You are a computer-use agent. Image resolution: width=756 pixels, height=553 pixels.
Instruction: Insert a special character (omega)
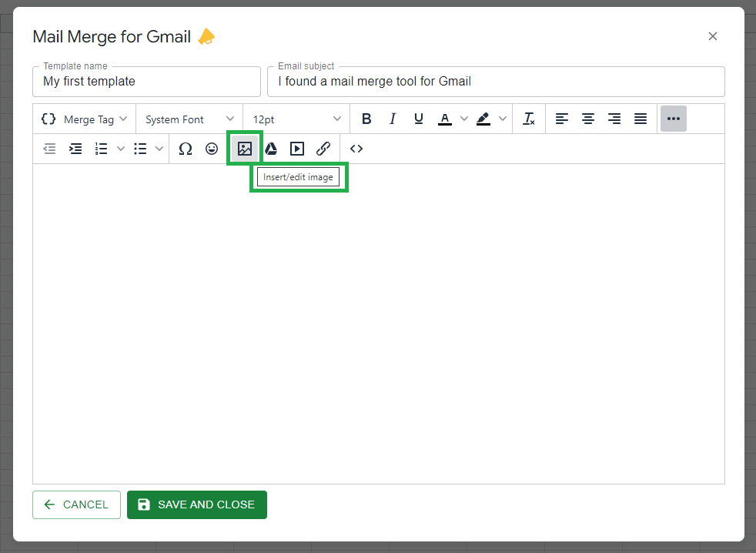[x=186, y=149]
